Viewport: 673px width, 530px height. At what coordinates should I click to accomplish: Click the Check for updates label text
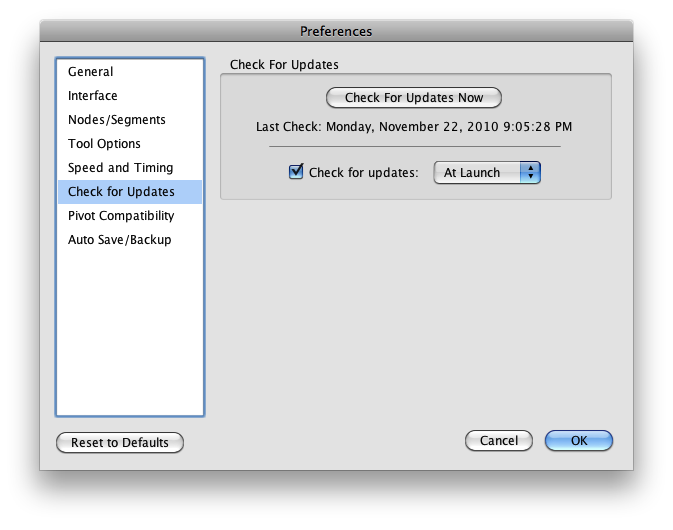(x=364, y=173)
